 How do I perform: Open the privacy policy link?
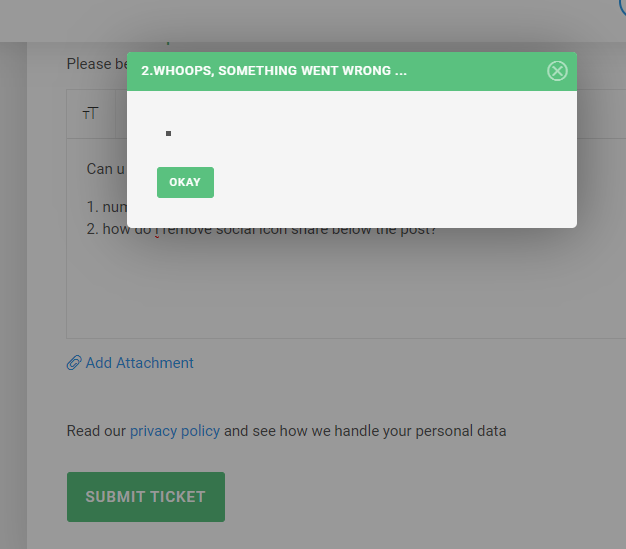tap(175, 431)
